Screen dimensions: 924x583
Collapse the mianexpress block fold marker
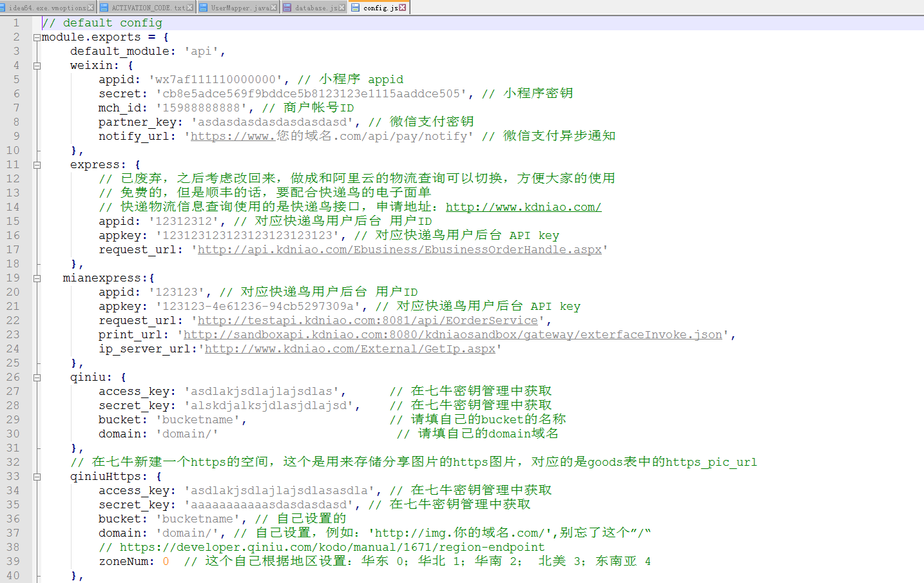click(37, 278)
